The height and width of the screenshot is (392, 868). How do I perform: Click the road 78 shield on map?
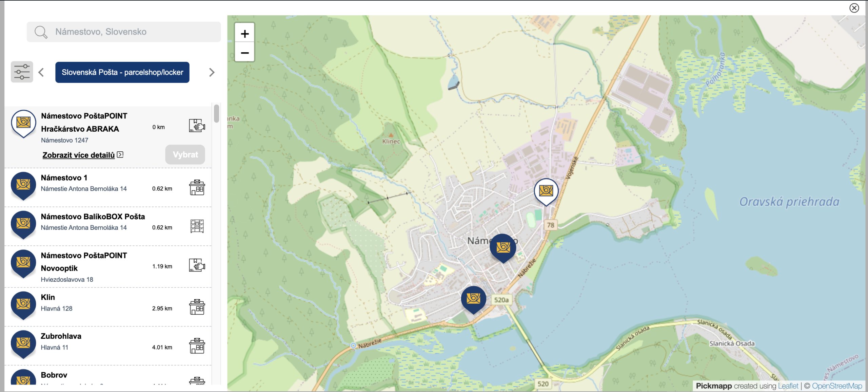point(551,225)
